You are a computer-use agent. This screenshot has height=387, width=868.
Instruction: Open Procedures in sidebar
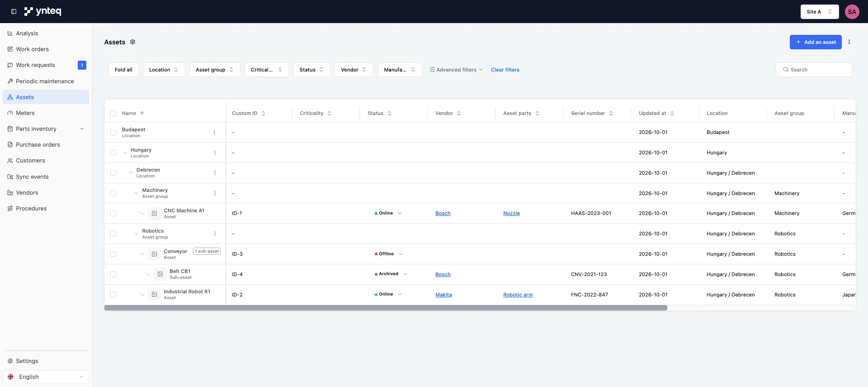click(46, 209)
